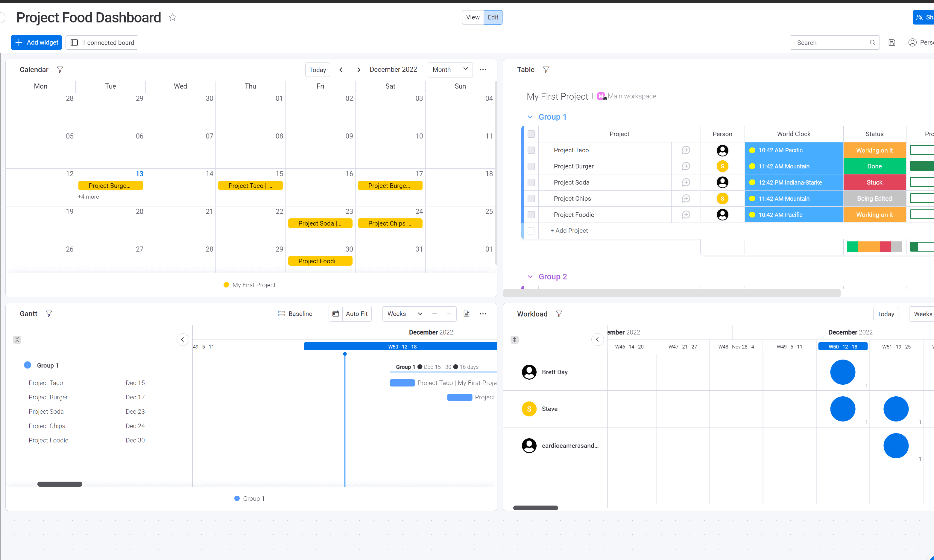Collapse Group 1 in the Table
Viewport: 934px width, 560px height.
coord(530,117)
